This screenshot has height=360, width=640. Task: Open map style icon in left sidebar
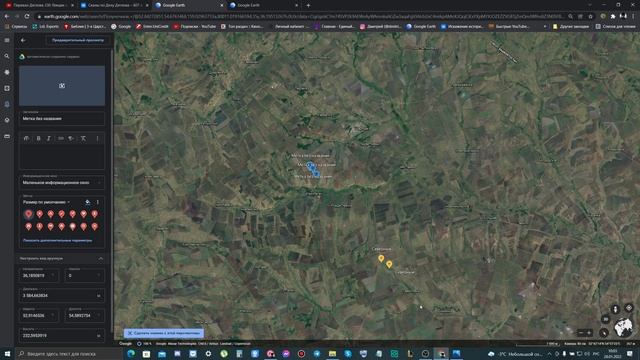[7, 120]
